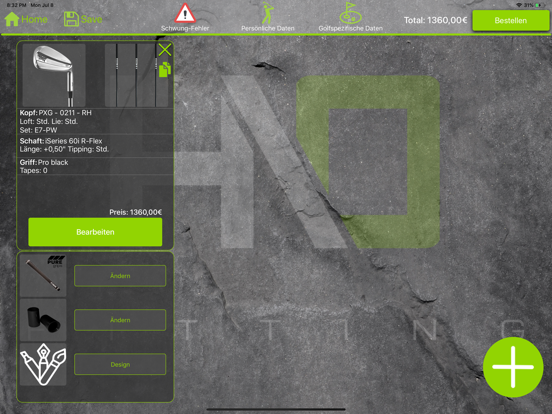Click the Home label
This screenshot has width=552, height=414.
(34, 19)
